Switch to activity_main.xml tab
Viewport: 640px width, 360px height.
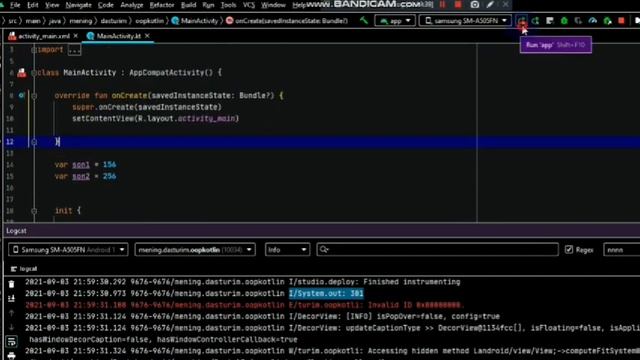[44, 36]
